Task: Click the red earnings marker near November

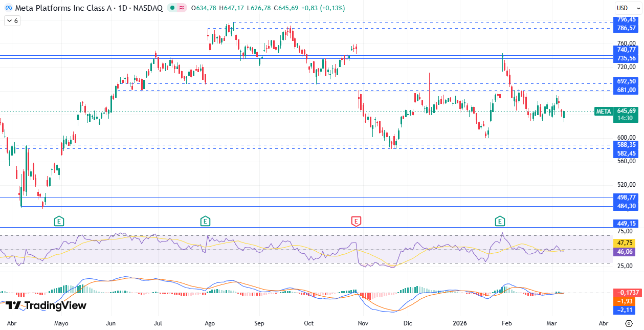Action: click(x=356, y=221)
